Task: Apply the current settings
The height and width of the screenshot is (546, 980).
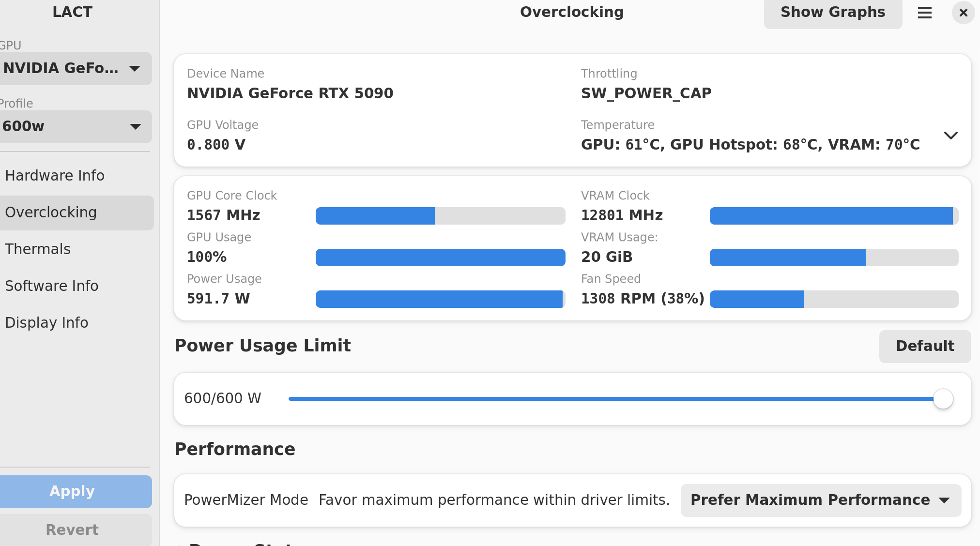Action: coord(75,491)
